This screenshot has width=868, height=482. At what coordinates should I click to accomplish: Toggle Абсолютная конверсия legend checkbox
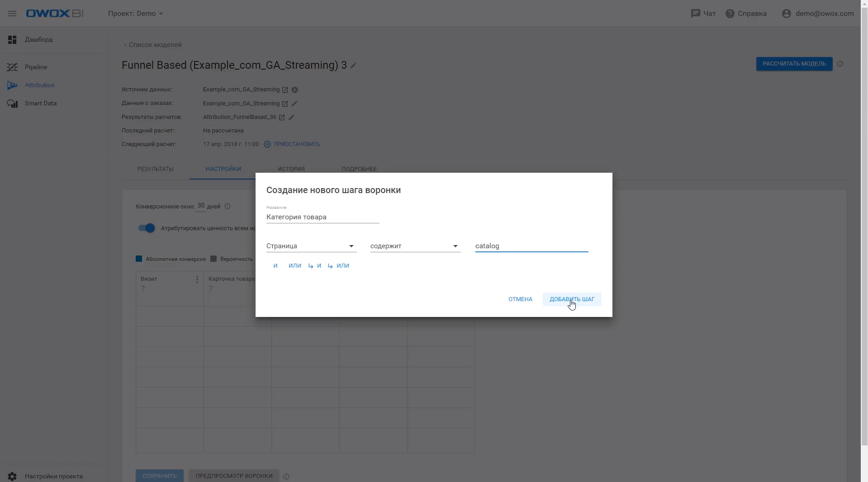point(139,259)
